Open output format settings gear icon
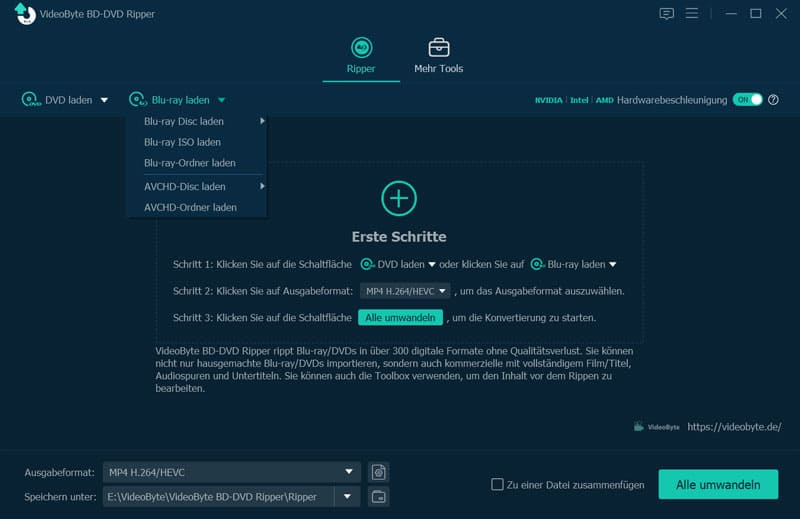The height and width of the screenshot is (519, 800). pyautogui.click(x=379, y=472)
